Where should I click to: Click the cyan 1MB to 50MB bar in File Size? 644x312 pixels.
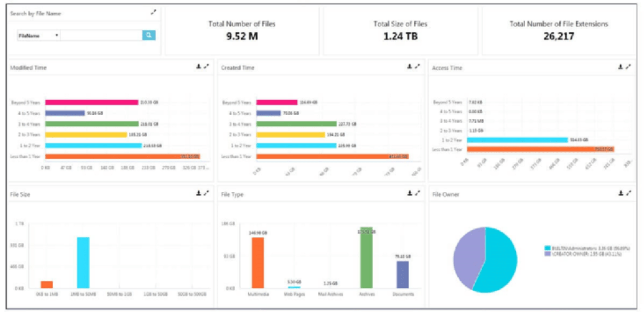pos(83,263)
